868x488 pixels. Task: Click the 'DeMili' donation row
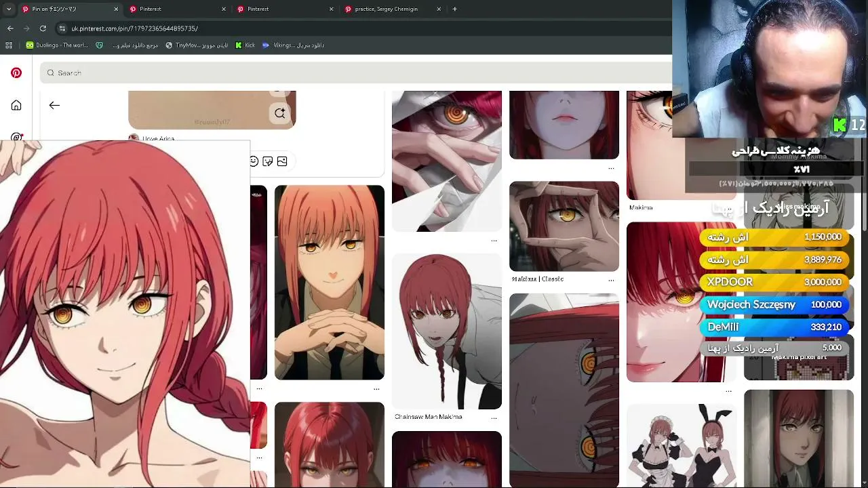[x=774, y=327]
